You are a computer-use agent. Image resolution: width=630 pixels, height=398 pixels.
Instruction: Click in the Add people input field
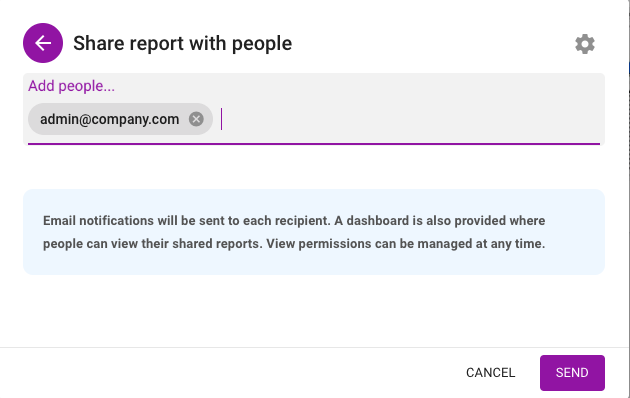[x=314, y=109]
